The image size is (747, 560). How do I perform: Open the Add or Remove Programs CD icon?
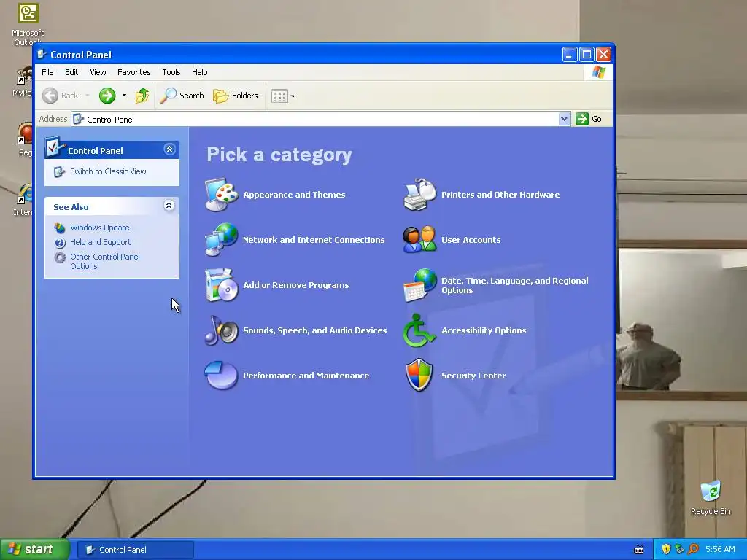(222, 285)
